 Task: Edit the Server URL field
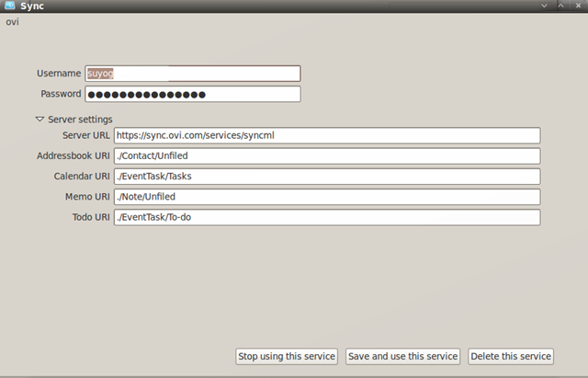(x=327, y=135)
